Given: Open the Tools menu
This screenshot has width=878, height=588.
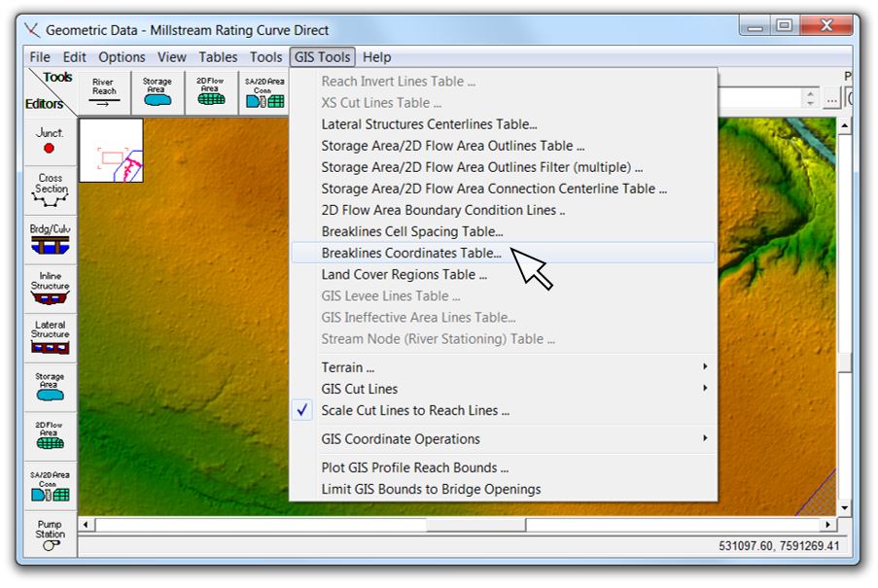Looking at the screenshot, I should (x=265, y=57).
